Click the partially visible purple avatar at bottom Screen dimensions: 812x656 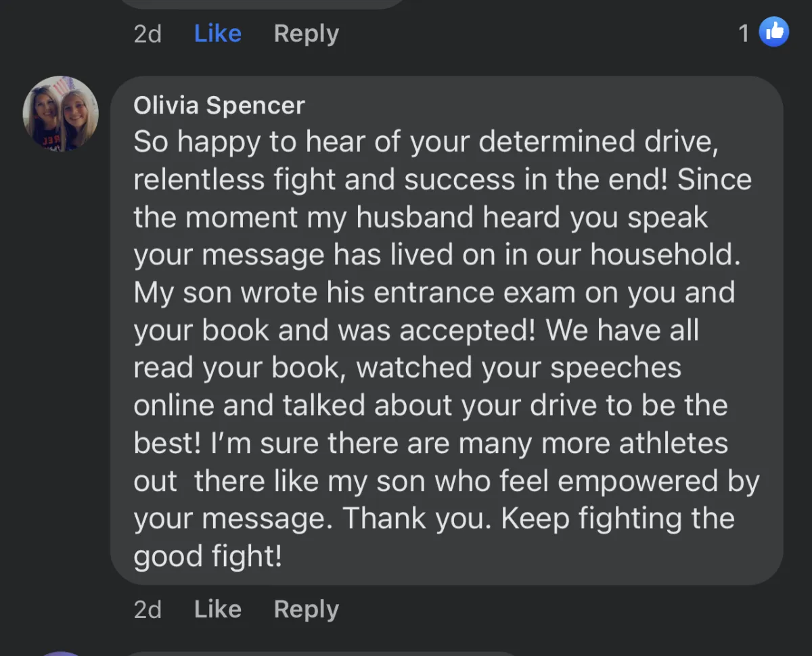point(61,653)
